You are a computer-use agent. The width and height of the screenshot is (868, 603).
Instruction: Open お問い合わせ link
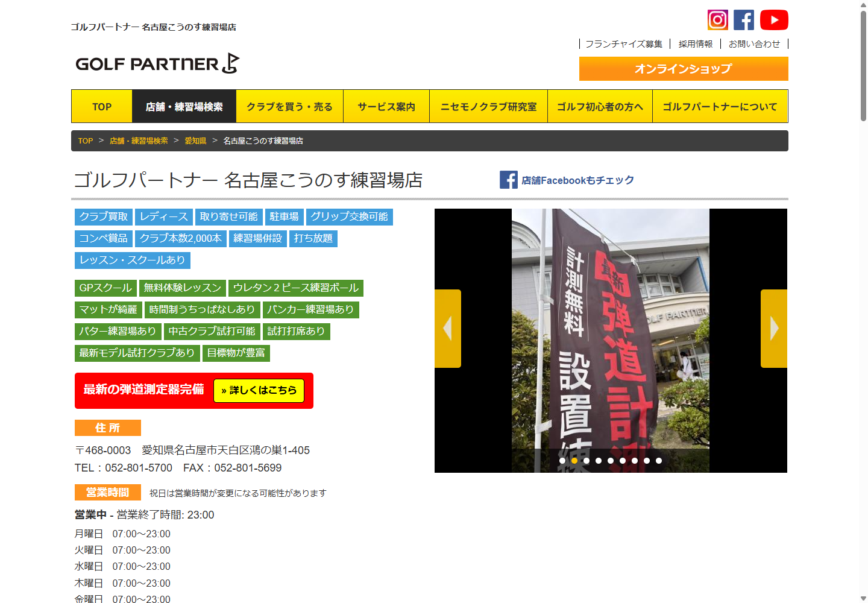click(754, 44)
